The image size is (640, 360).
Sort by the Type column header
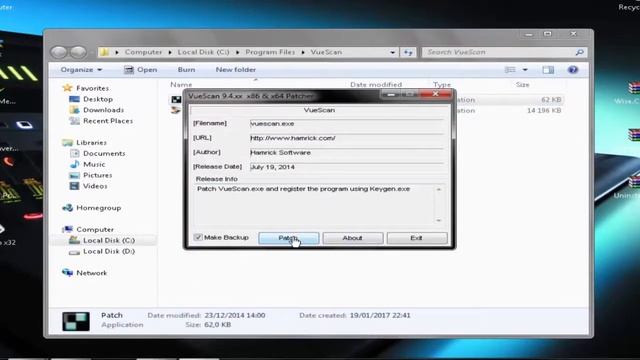point(442,84)
